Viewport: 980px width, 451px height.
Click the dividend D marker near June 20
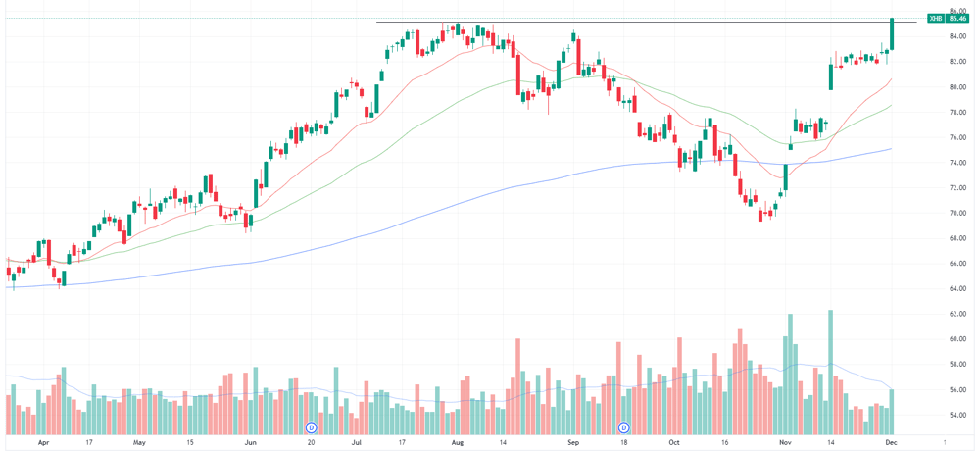pos(312,427)
